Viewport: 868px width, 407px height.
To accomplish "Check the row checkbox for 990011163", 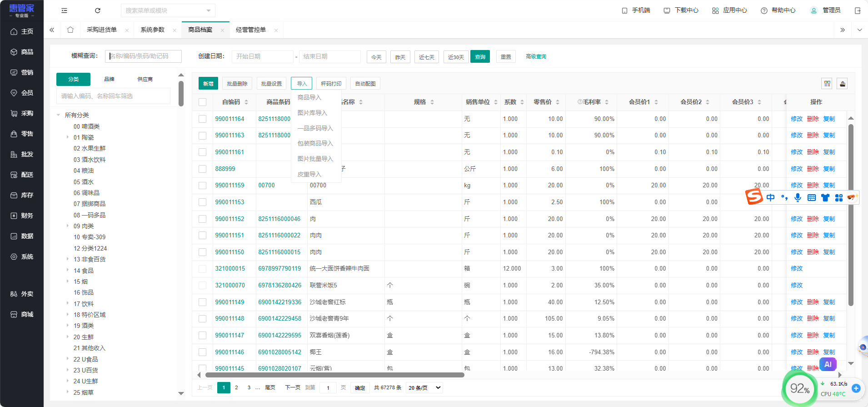I will click(203, 136).
